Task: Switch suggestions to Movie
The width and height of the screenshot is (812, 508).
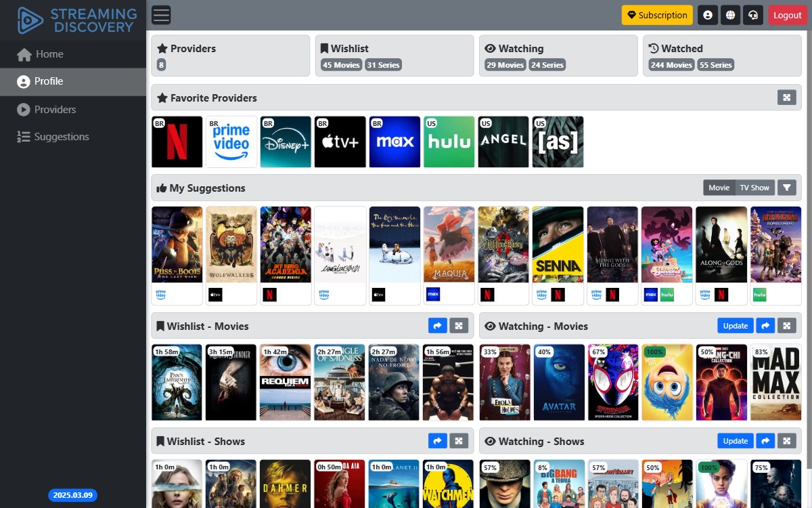Action: click(x=719, y=188)
